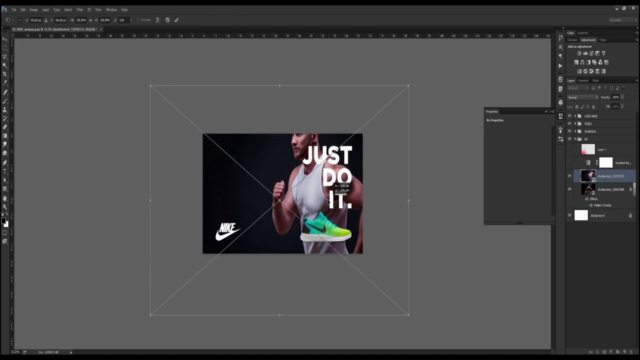Click the background color swatch
The height and width of the screenshot is (360, 640).
point(6,224)
